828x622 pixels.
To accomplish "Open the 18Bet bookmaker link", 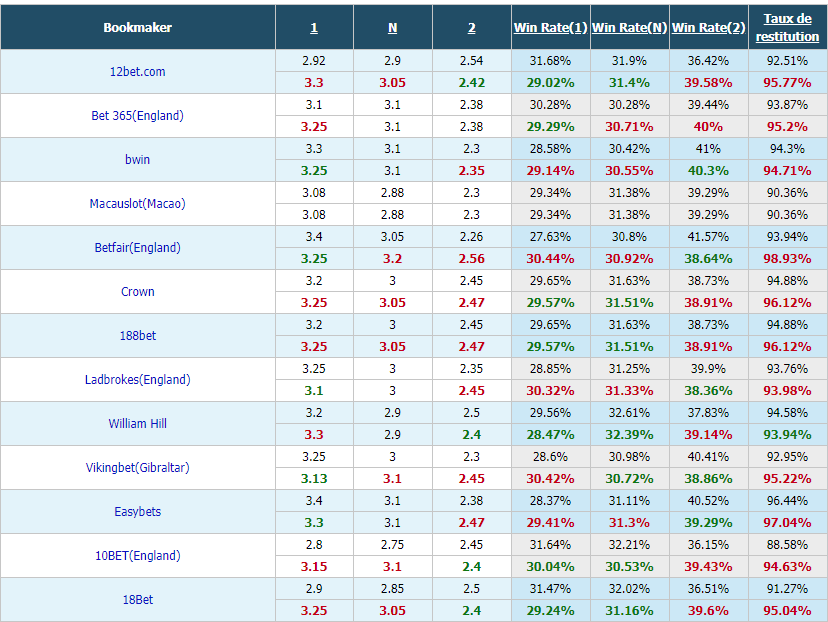I will pyautogui.click(x=137, y=600).
